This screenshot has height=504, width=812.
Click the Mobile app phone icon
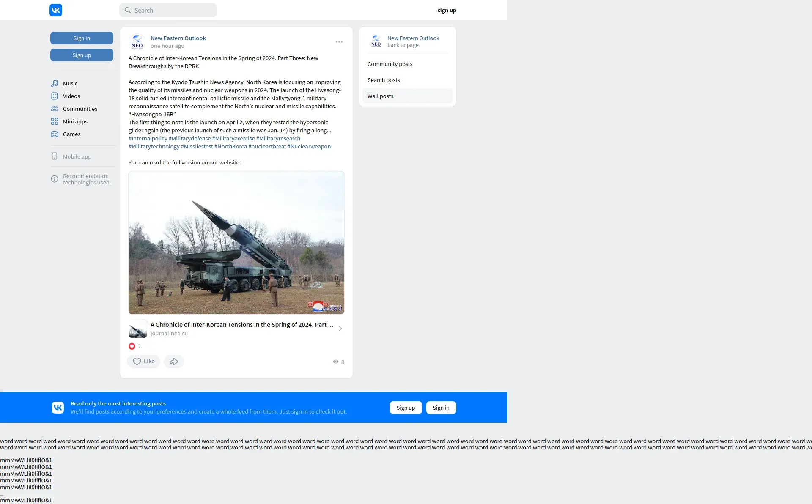55,156
